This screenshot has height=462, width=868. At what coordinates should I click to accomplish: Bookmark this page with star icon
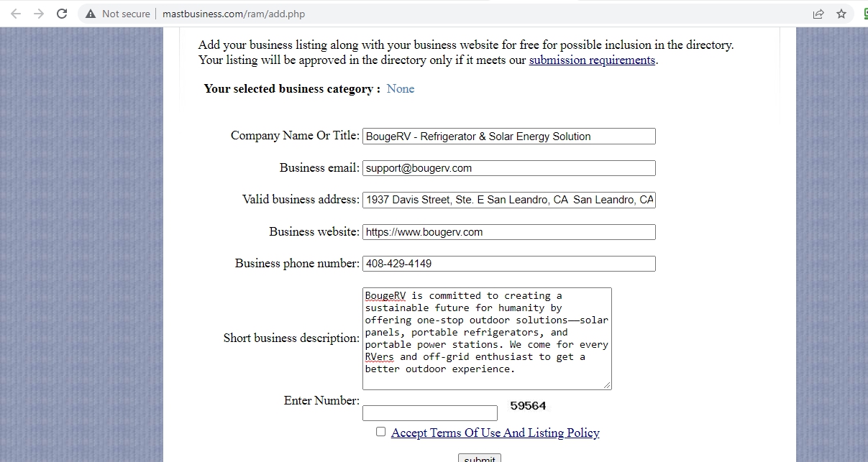[841, 14]
